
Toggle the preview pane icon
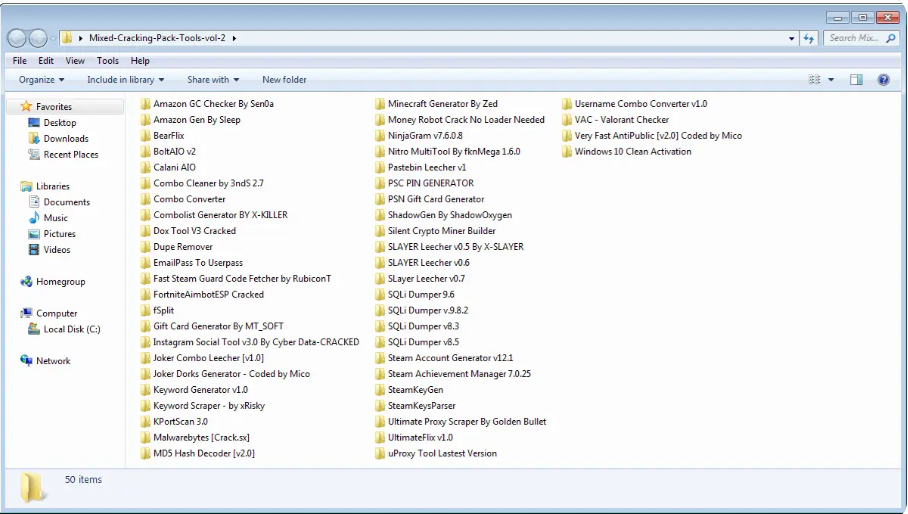856,80
